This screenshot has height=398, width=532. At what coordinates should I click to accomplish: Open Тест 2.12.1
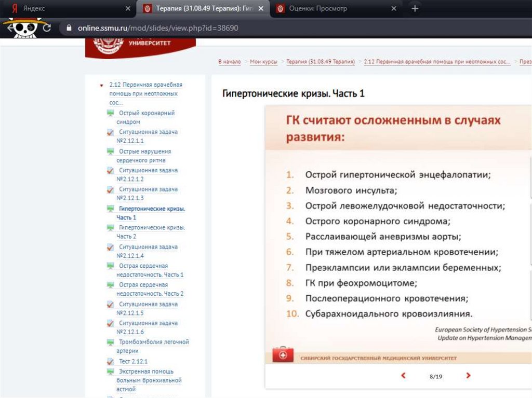[x=133, y=361]
